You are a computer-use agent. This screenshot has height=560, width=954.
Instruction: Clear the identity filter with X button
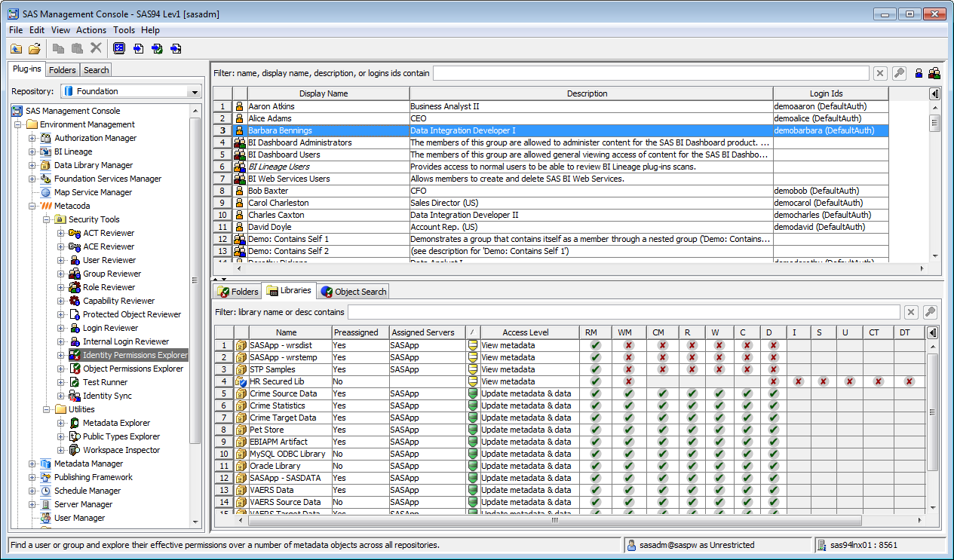click(x=880, y=73)
